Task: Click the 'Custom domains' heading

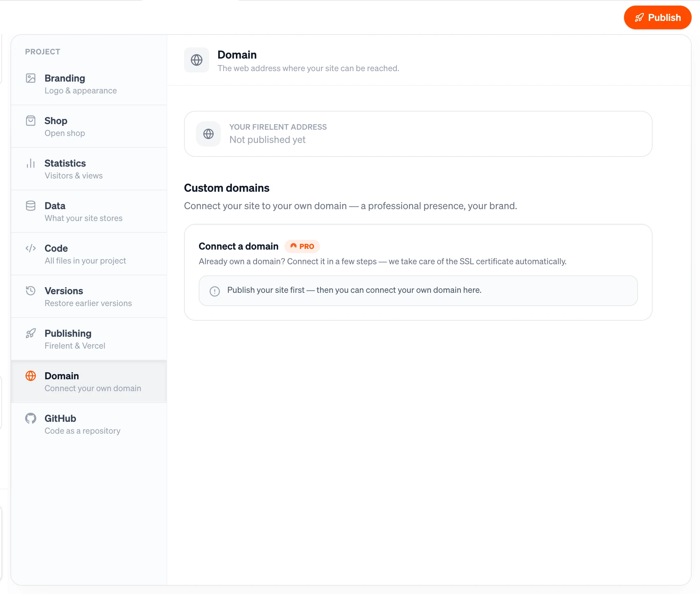Action: click(x=227, y=188)
